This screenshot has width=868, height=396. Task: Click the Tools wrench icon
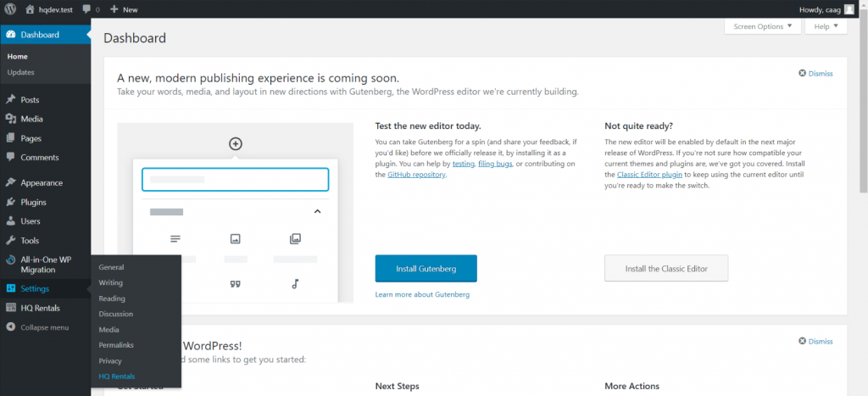(10, 240)
